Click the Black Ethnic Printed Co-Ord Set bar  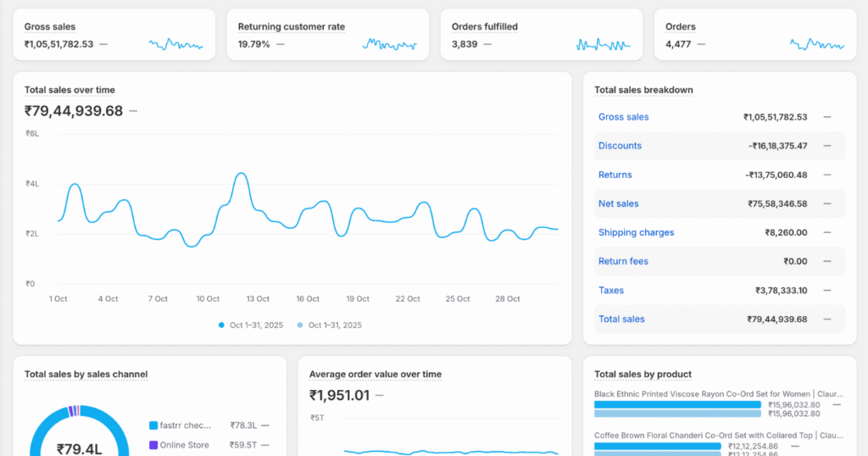pos(677,405)
